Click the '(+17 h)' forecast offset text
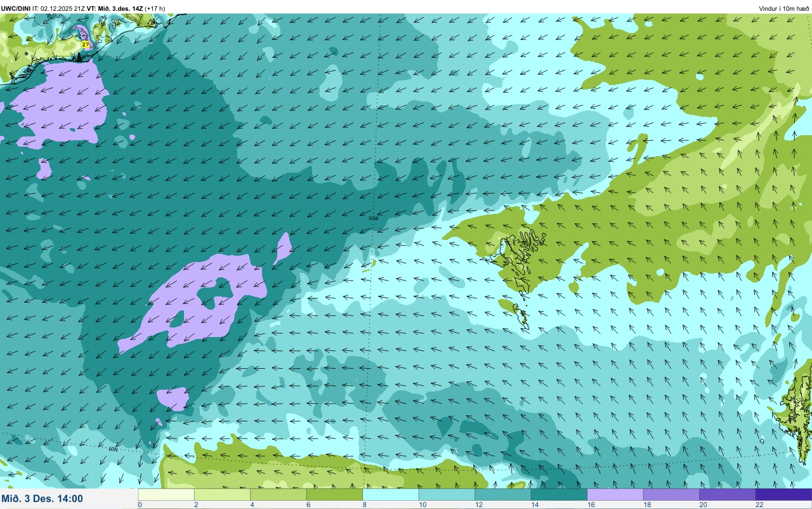The height and width of the screenshot is (509, 812). pos(155,9)
